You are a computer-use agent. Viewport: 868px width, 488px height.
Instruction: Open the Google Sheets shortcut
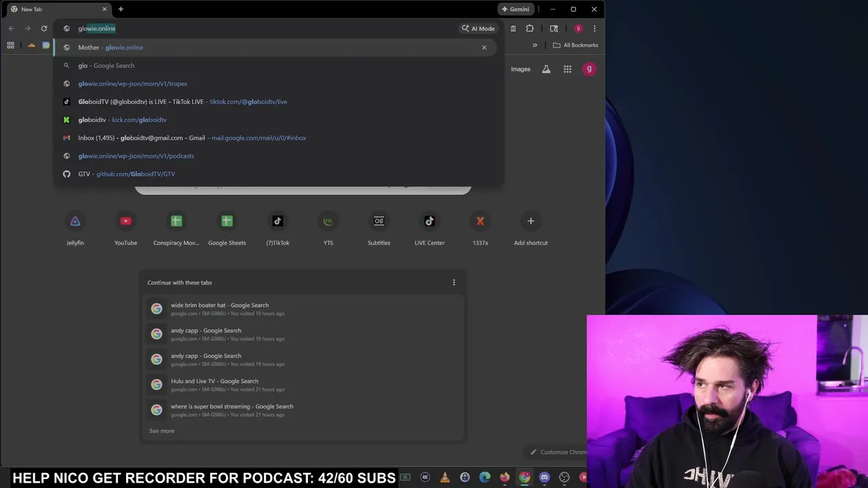point(227,229)
